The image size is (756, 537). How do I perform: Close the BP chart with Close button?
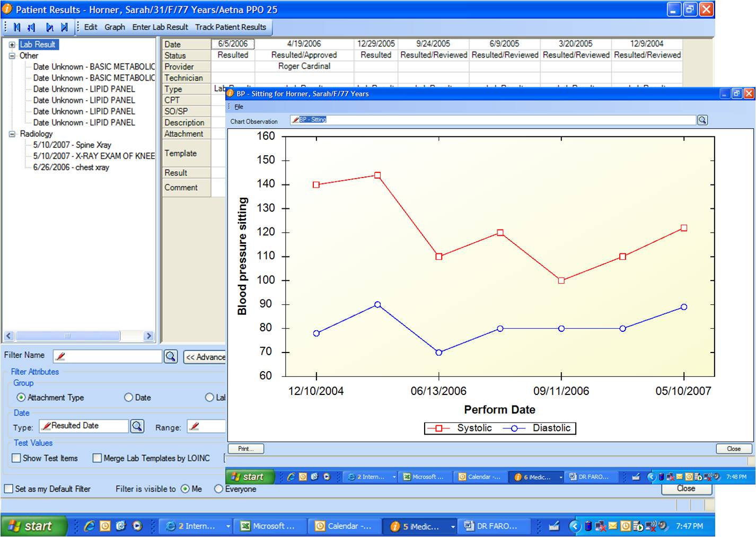(x=734, y=448)
